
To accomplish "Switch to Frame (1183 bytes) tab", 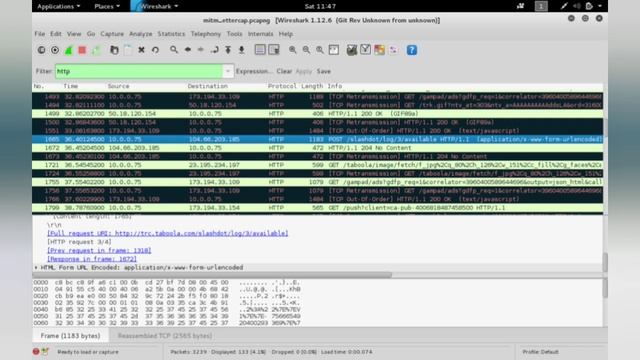I will 70,336.
